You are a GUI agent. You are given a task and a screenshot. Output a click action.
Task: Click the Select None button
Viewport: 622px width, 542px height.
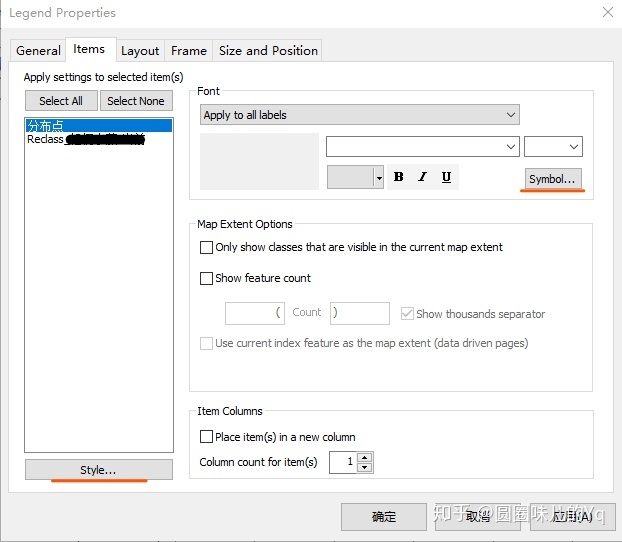pyautogui.click(x=136, y=101)
